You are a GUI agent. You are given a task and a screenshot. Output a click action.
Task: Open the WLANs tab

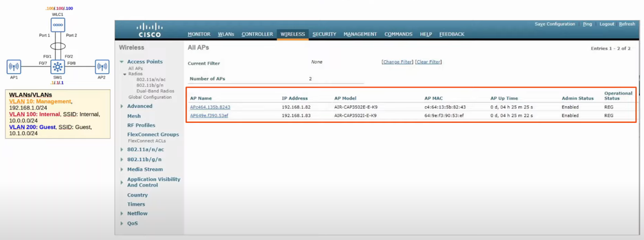point(226,34)
